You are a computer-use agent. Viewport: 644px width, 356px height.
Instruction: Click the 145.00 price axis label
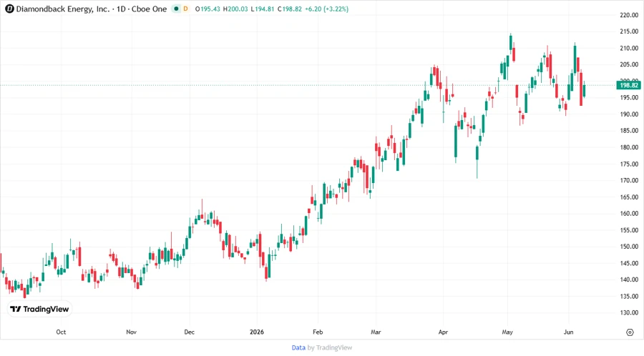pos(629,263)
